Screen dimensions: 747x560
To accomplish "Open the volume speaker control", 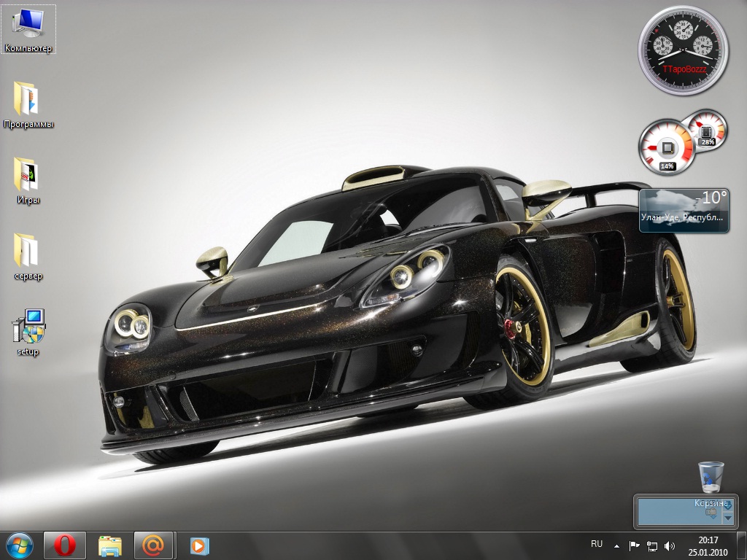I will 670,545.
